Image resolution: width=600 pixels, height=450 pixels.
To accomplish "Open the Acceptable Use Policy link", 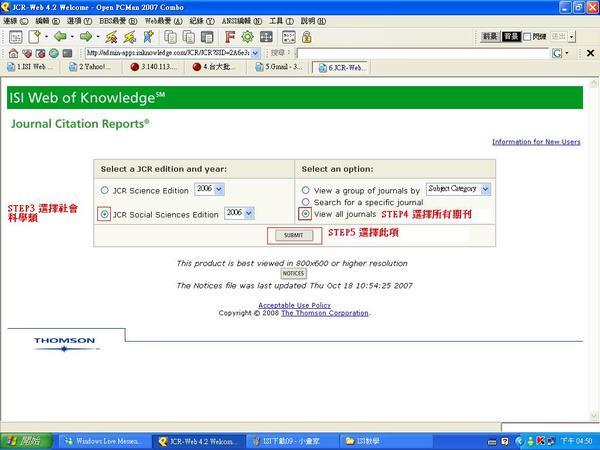I will click(x=294, y=305).
